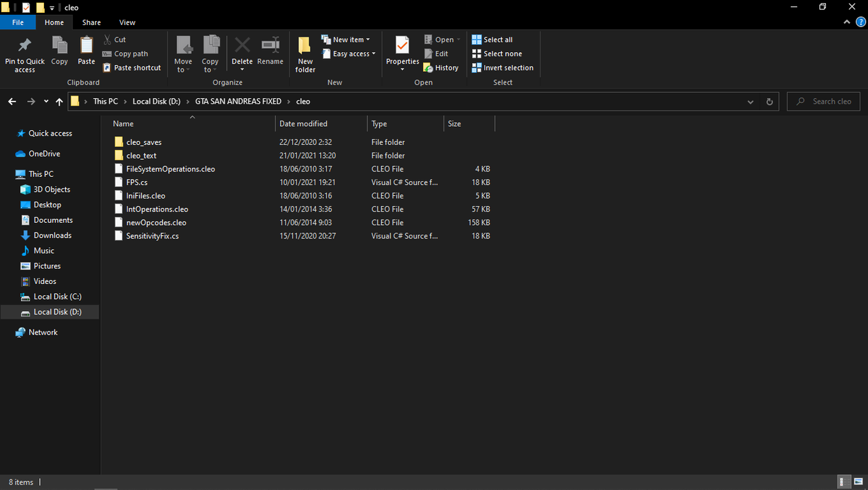Open the File tab
The height and width of the screenshot is (490, 868).
point(18,22)
